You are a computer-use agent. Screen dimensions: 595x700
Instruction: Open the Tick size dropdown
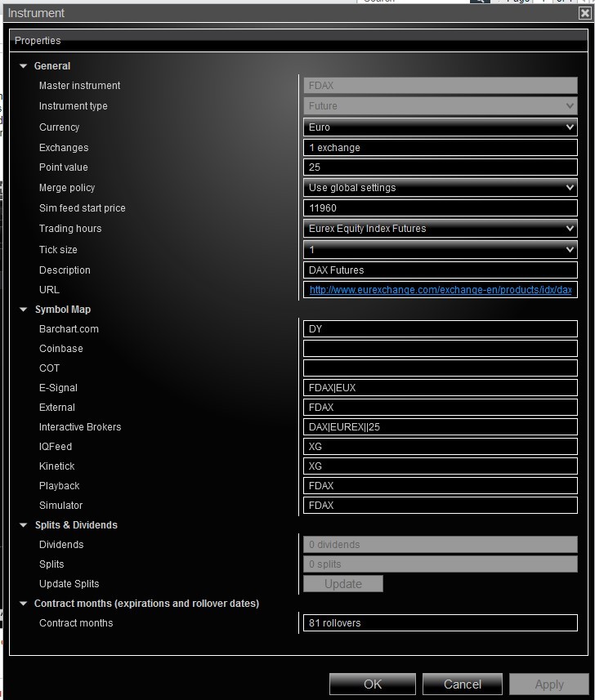click(x=440, y=250)
